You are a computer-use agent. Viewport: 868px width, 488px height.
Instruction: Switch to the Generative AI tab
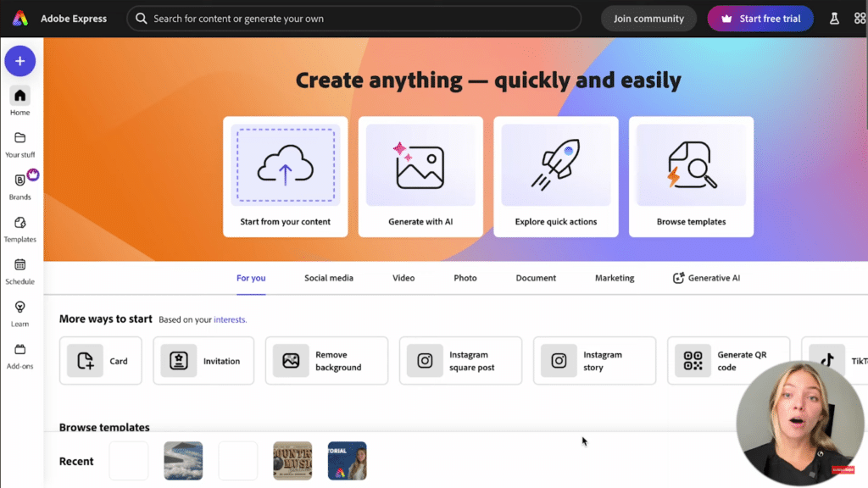(706, 278)
